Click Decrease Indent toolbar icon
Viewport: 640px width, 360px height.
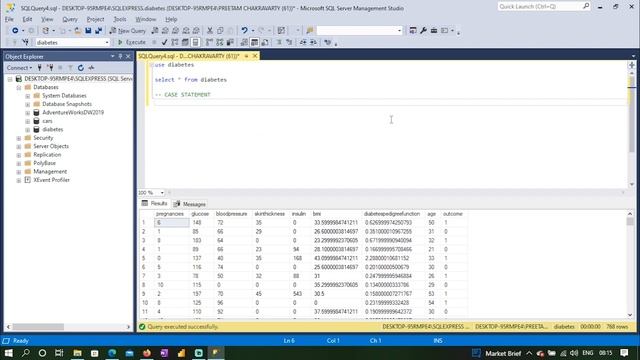tap(303, 42)
